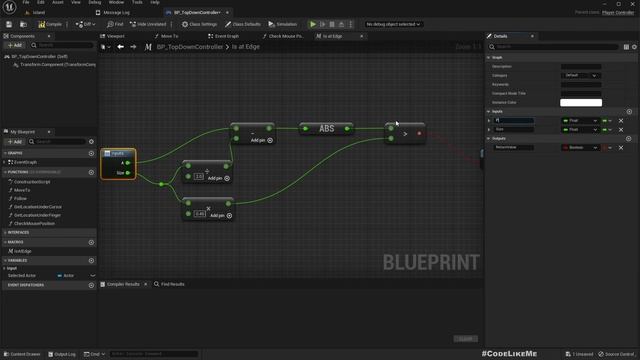Open Class Settings
640x360 pixels.
[200, 24]
